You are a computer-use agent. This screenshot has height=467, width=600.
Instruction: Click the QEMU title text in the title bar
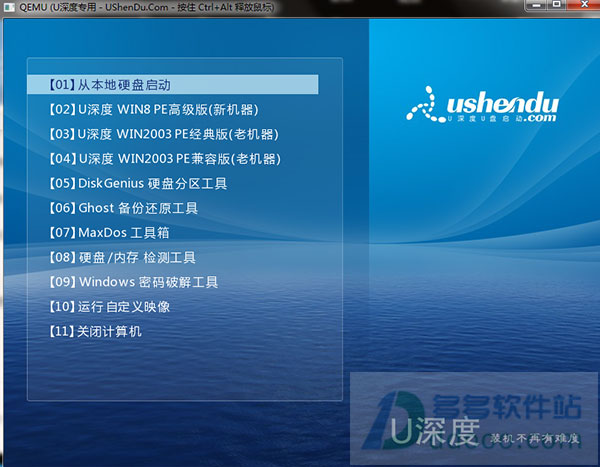pyautogui.click(x=147, y=7)
